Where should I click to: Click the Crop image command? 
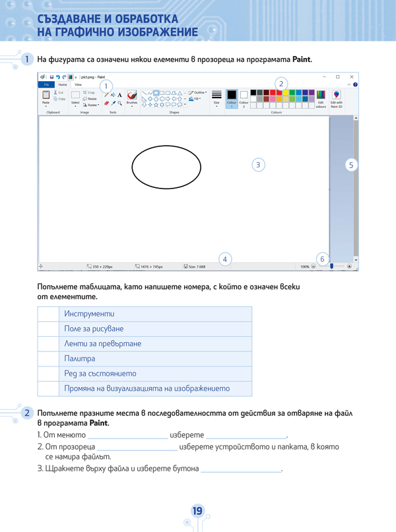click(x=90, y=93)
